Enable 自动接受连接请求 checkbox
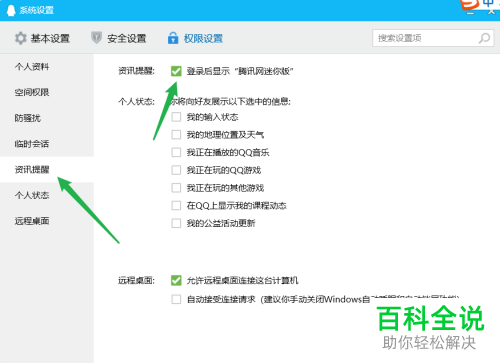Viewport: 500px width, 363px height. click(x=176, y=299)
